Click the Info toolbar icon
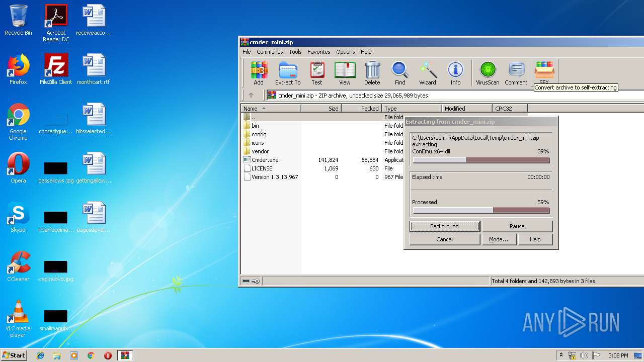This screenshot has height=362, width=644. [x=455, y=73]
